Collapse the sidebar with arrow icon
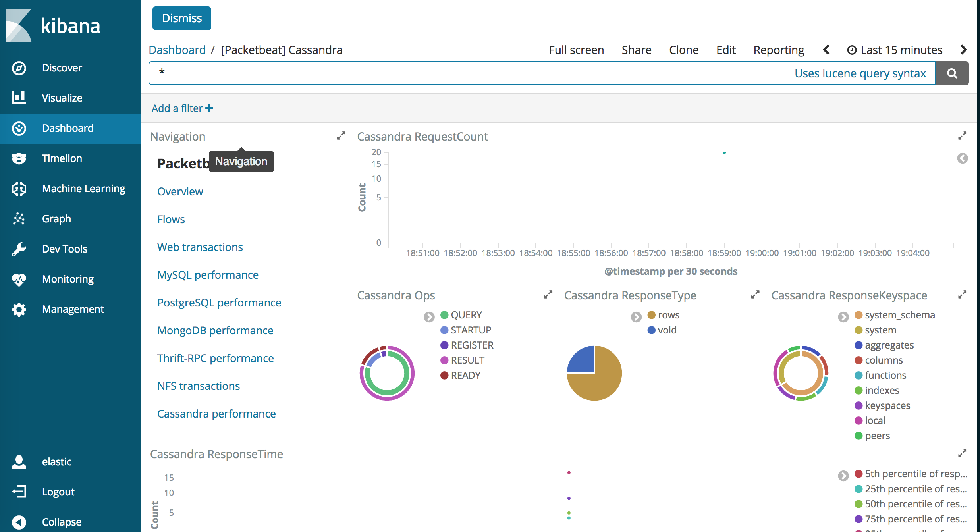This screenshot has width=980, height=532. tap(19, 522)
